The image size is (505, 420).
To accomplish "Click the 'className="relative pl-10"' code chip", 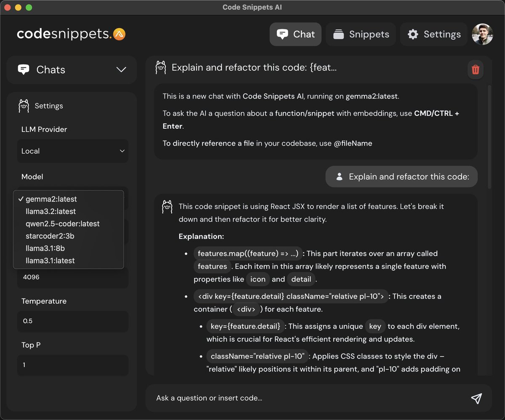I will pos(258,356).
